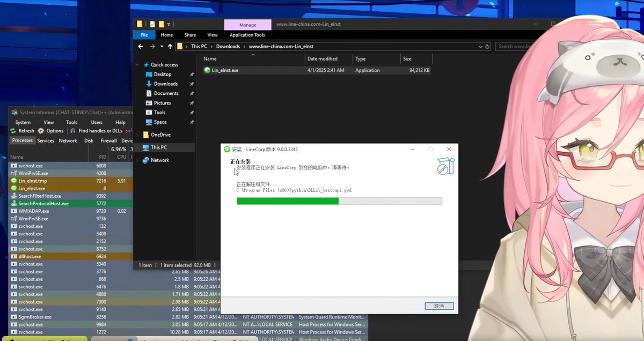This screenshot has height=341, width=644.
Task: Select SearchProtocolHost.exe process row
Action: tap(71, 204)
